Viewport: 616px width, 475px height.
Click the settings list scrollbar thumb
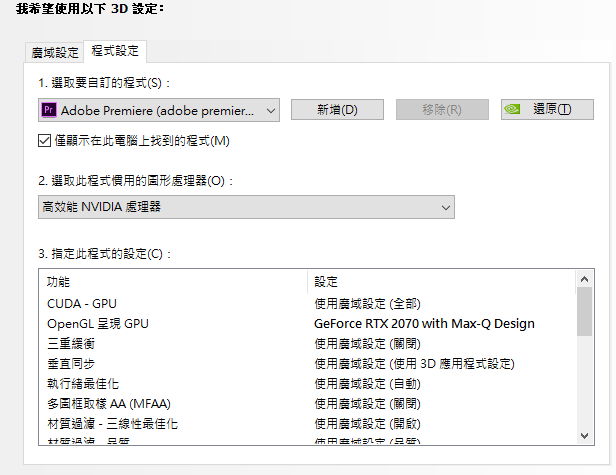pos(584,311)
